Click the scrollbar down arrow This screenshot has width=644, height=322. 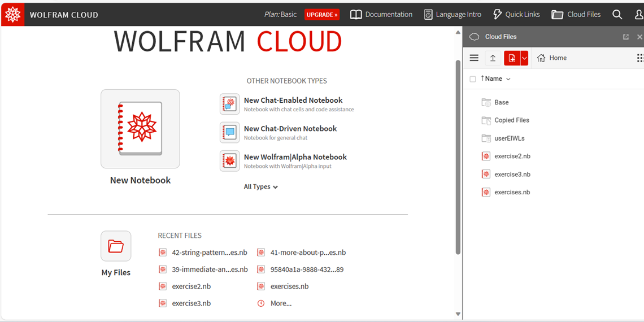[x=458, y=315]
